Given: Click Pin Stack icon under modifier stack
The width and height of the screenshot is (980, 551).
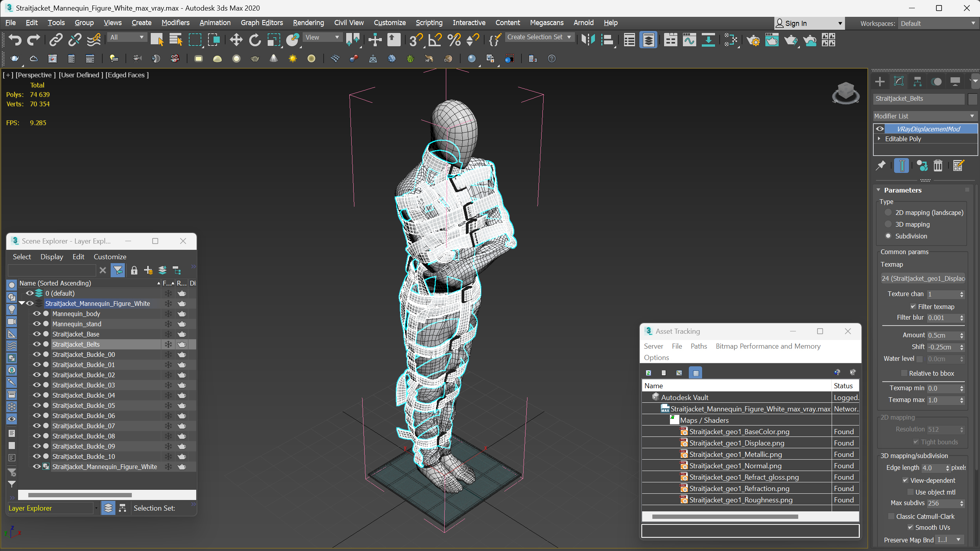Looking at the screenshot, I should [881, 165].
